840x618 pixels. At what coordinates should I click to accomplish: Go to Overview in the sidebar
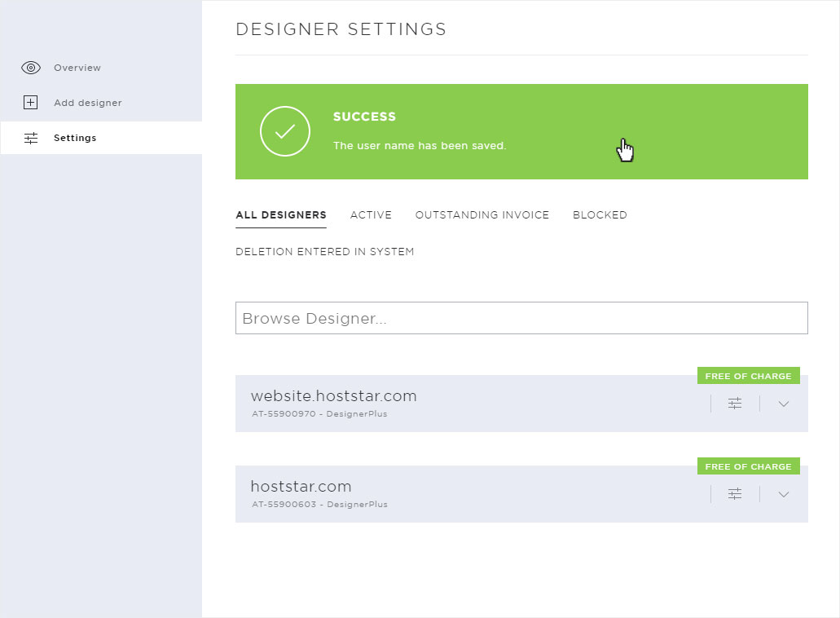point(77,68)
